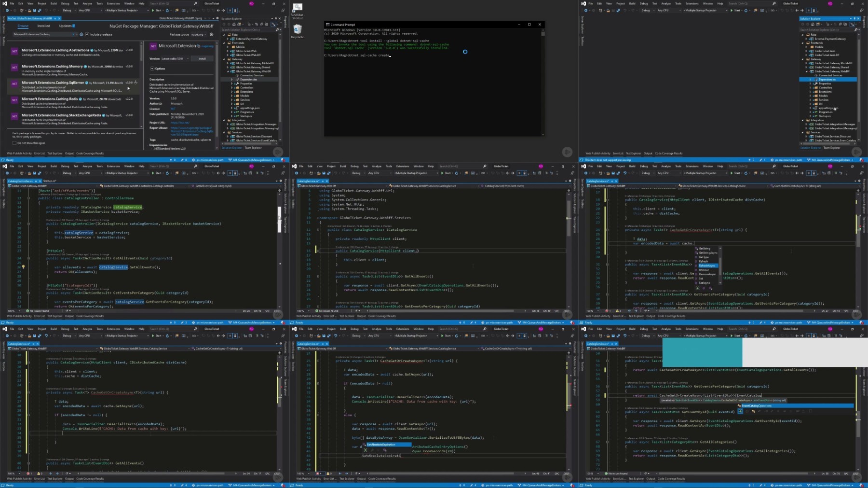
Task: Open the RunAll.bat shortcut on desktop
Action: click(x=298, y=8)
